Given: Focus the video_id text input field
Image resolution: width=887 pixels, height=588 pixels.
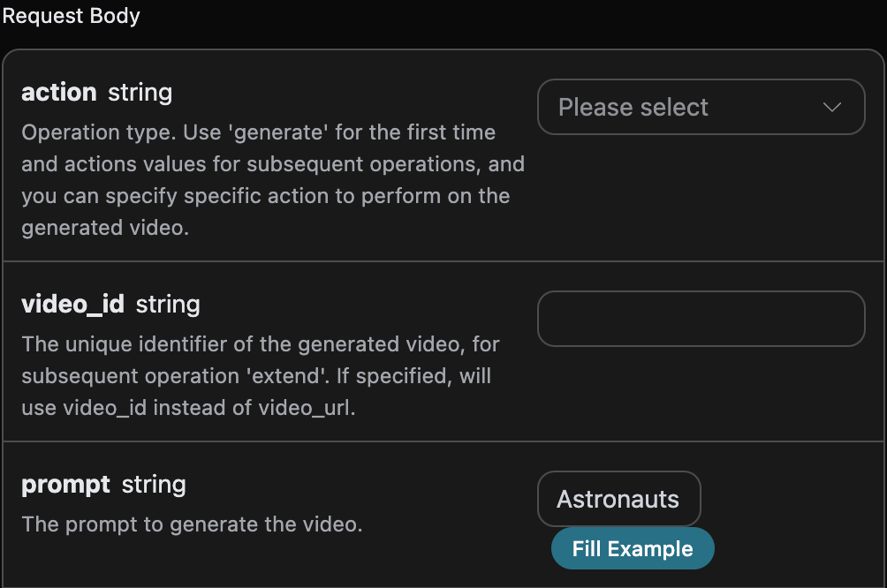Looking at the screenshot, I should (x=700, y=319).
